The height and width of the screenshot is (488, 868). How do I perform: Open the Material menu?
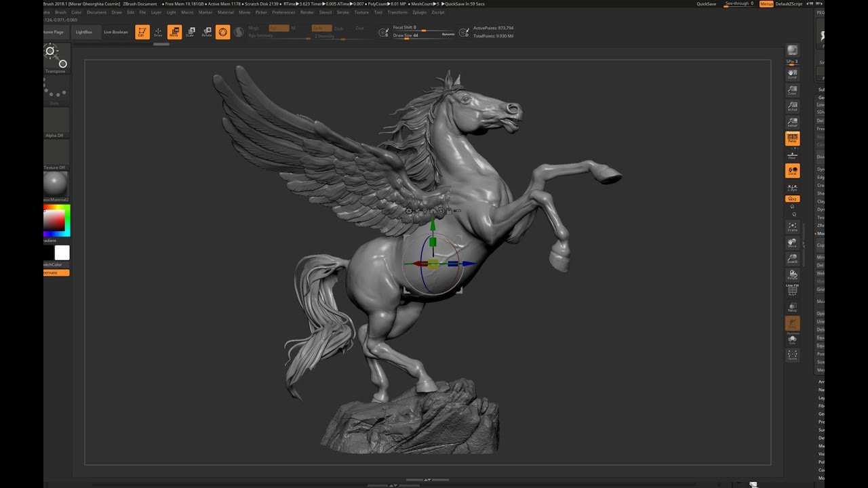pyautogui.click(x=225, y=12)
